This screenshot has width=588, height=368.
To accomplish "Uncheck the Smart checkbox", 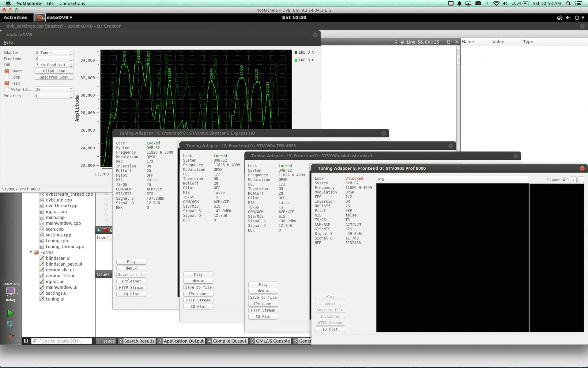I will pos(7,71).
